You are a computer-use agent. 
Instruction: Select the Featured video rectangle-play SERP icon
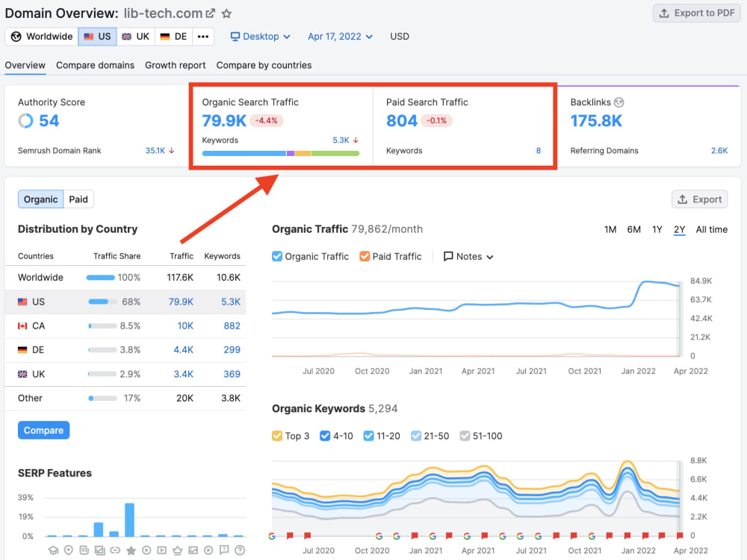point(162,550)
